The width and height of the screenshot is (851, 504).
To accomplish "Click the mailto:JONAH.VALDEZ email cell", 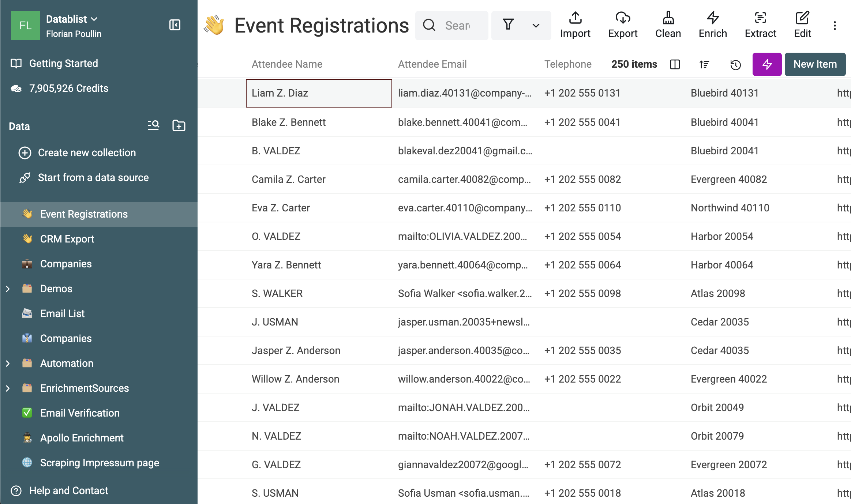I will tap(465, 407).
